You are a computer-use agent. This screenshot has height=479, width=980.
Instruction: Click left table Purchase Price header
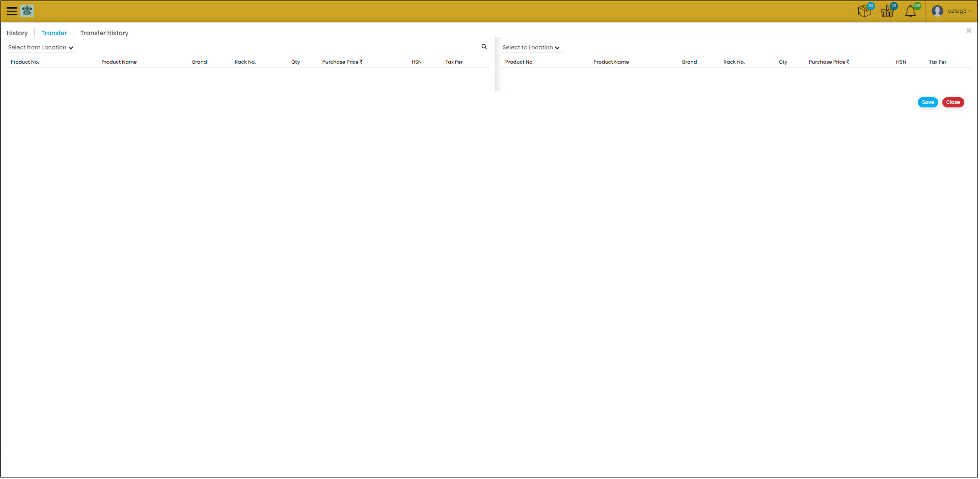coord(343,62)
